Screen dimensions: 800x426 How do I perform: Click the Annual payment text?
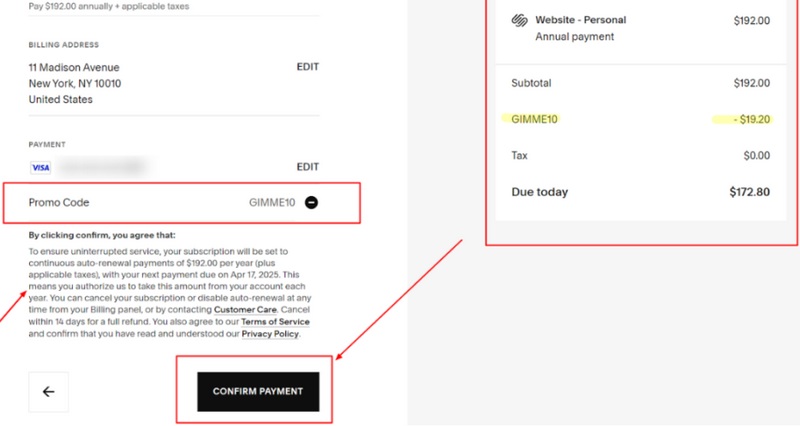click(x=574, y=37)
